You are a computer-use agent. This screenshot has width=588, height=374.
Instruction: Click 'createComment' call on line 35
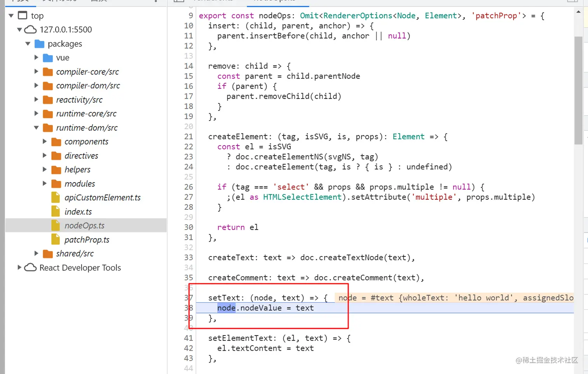click(x=362, y=278)
